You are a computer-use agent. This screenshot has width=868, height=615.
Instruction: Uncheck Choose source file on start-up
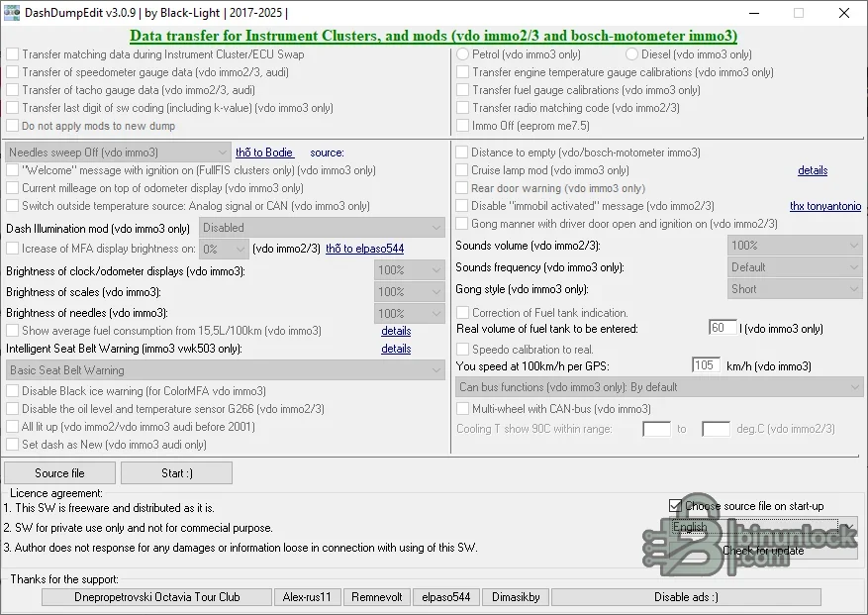tap(675, 506)
